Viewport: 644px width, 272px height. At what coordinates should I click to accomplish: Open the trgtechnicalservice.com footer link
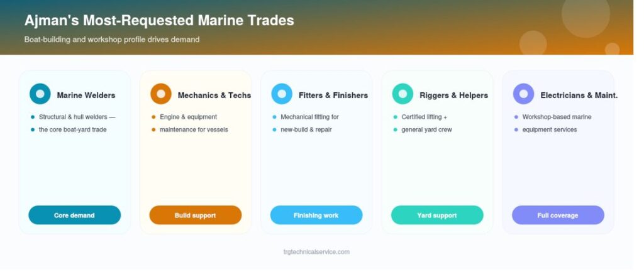click(316, 252)
